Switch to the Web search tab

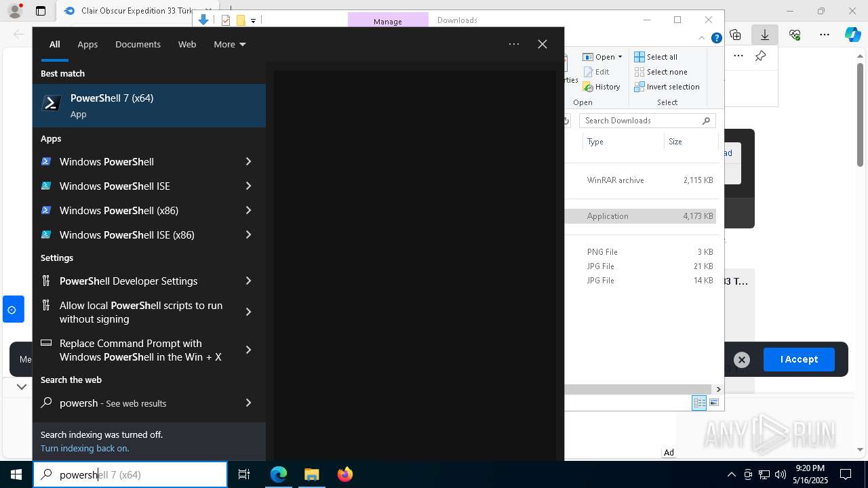pos(187,44)
